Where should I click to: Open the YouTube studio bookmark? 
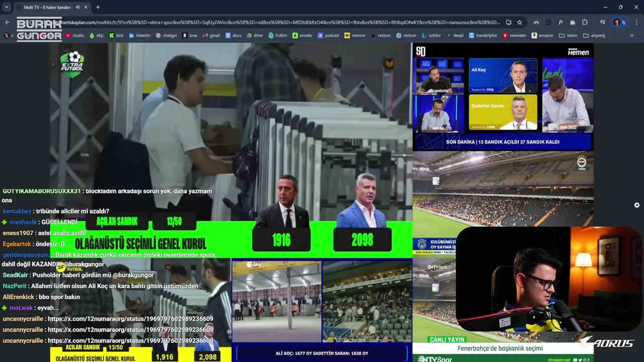click(x=74, y=36)
